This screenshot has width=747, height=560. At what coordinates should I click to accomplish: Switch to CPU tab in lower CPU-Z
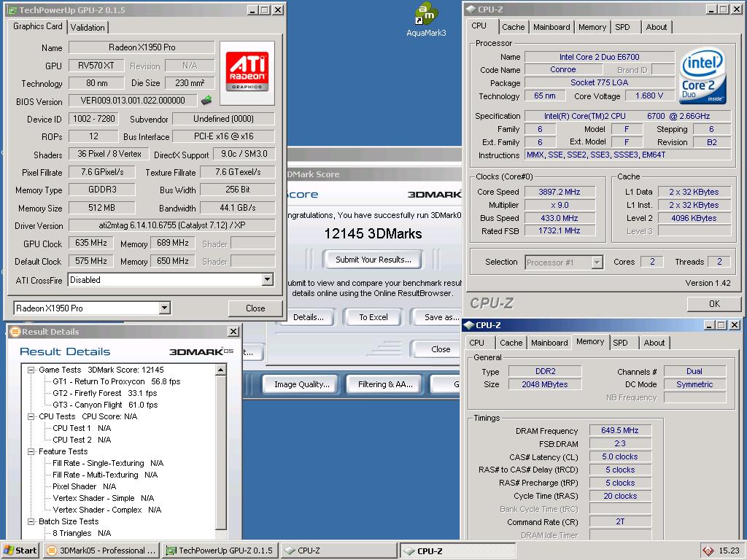pos(476,343)
